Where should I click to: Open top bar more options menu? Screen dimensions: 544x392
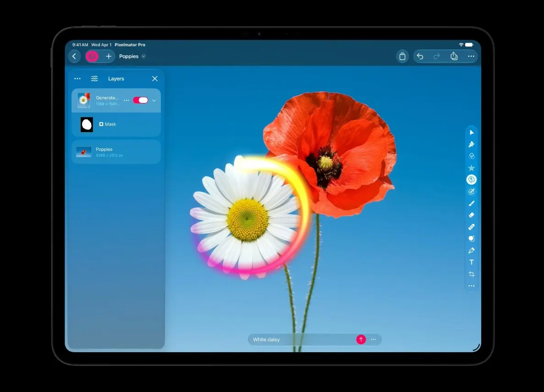pos(471,56)
